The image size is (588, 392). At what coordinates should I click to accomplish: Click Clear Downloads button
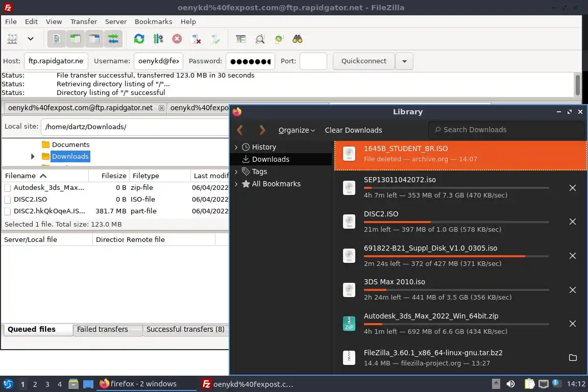coord(353,130)
